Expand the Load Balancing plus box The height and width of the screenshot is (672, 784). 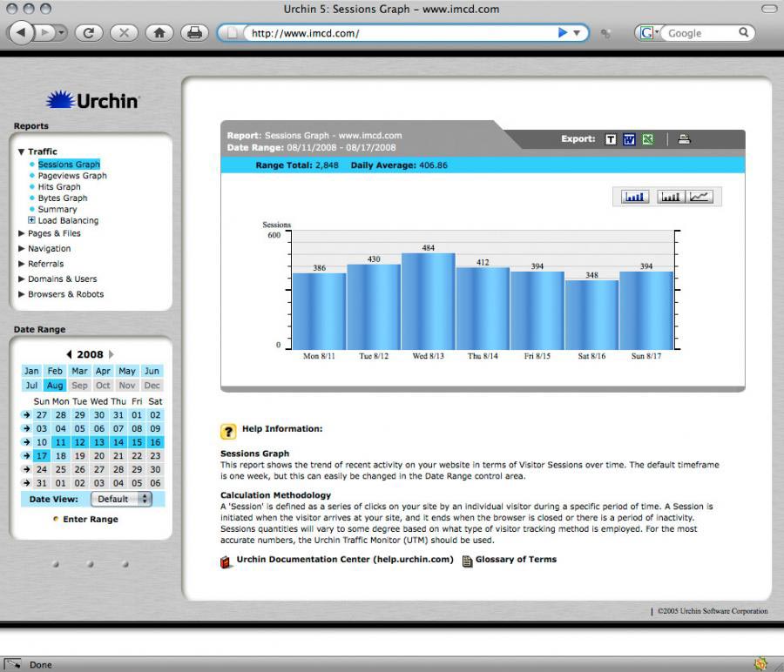31,220
